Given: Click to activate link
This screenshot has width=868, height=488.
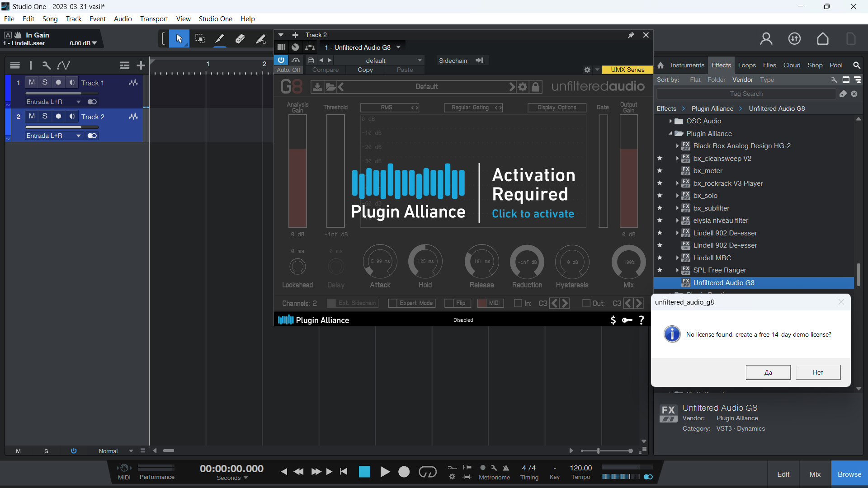Looking at the screenshot, I should pyautogui.click(x=533, y=214).
